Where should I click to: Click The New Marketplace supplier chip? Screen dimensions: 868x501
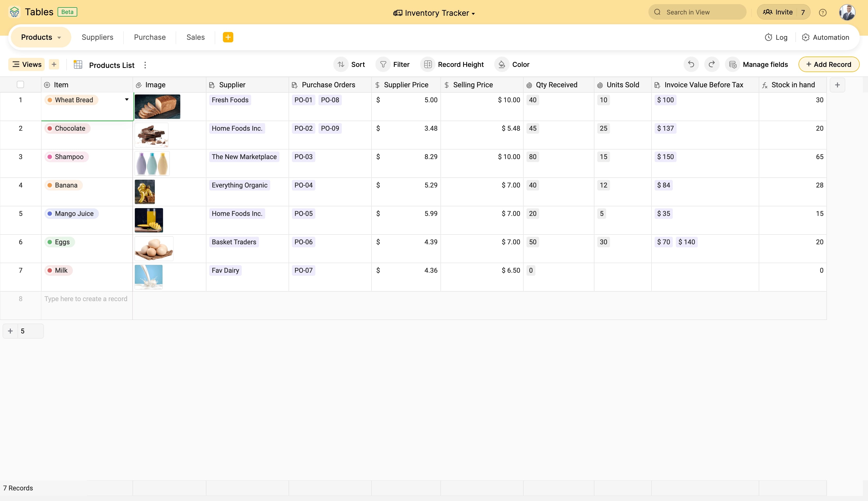[x=244, y=156]
